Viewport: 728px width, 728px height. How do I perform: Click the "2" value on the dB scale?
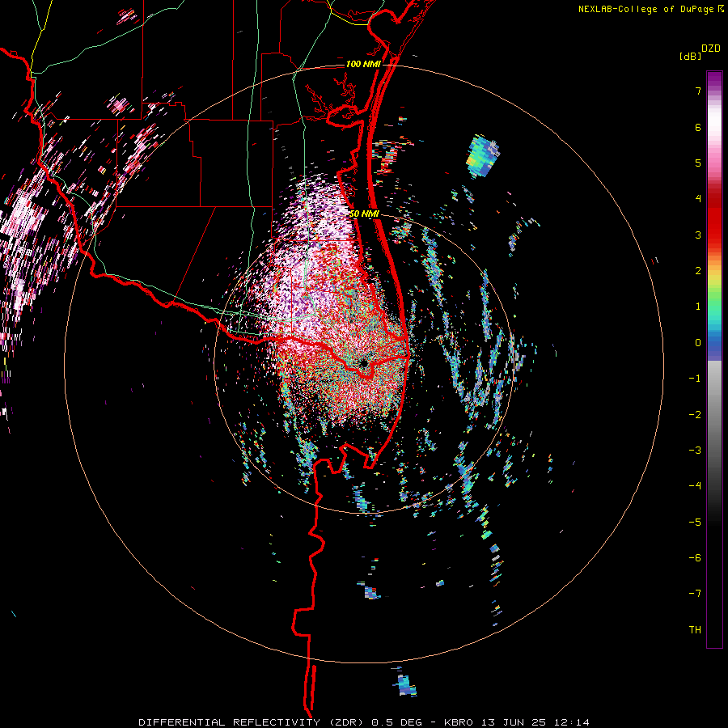(x=698, y=271)
